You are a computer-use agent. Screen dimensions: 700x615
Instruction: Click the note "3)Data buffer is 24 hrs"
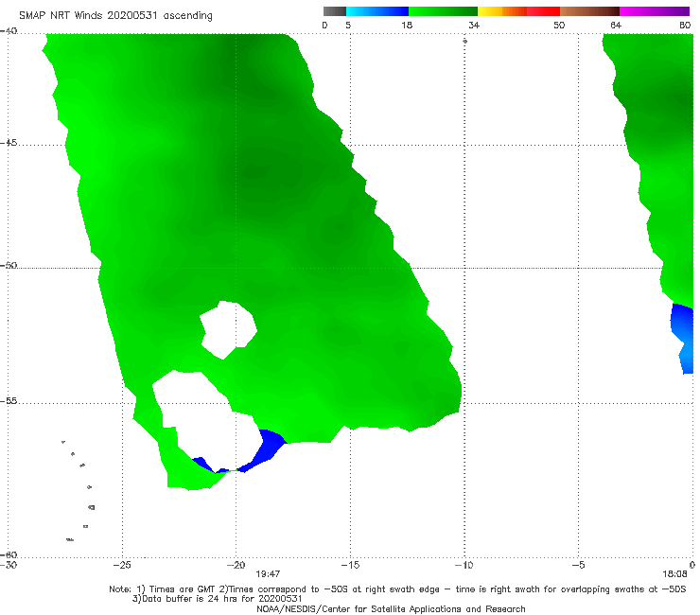click(217, 599)
